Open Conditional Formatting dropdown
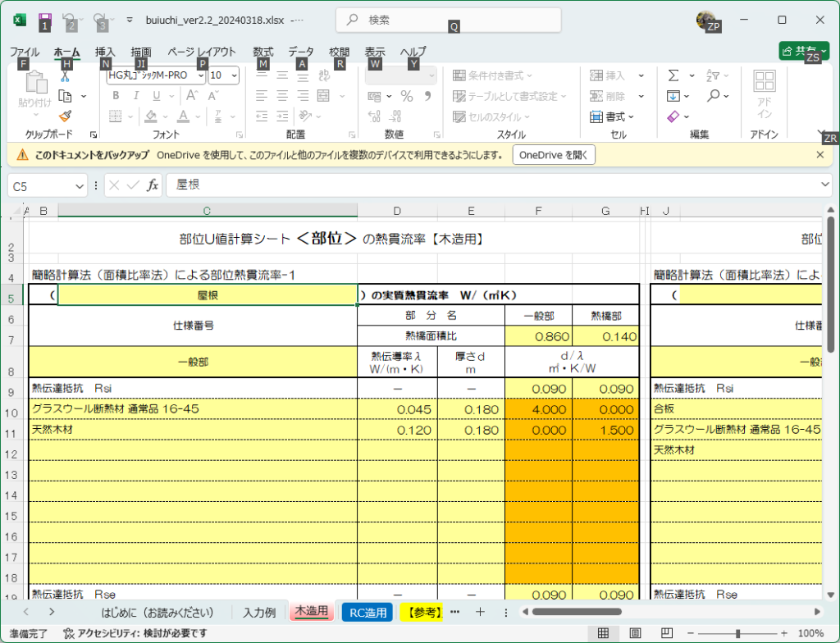Screen dimensions: 840x643 pos(493,75)
